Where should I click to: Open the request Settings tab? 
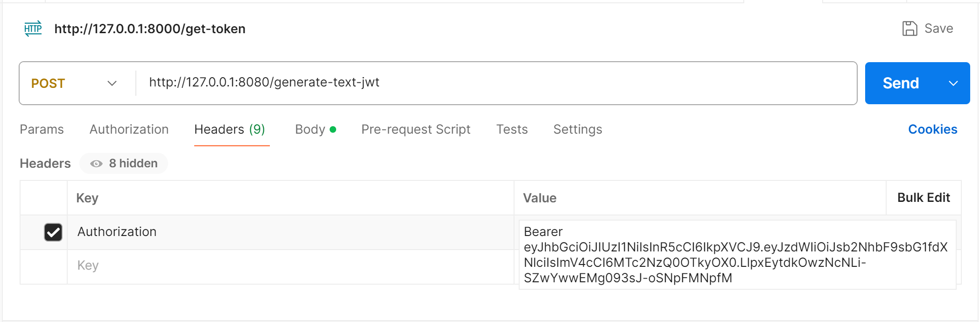coord(578,129)
